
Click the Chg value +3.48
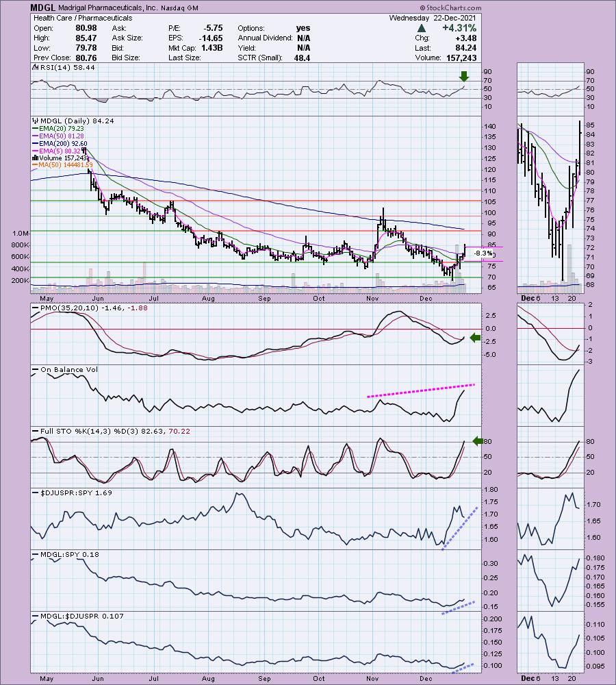tap(466, 38)
